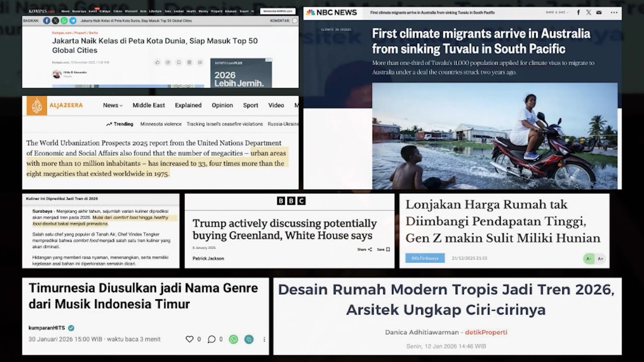Open Al Jazeera Explained section

tap(188, 106)
